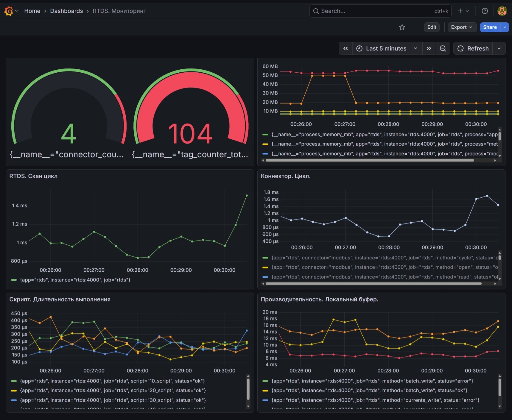
Task: Click the yellow 20_script legend color swatch
Action: pyautogui.click(x=14, y=391)
